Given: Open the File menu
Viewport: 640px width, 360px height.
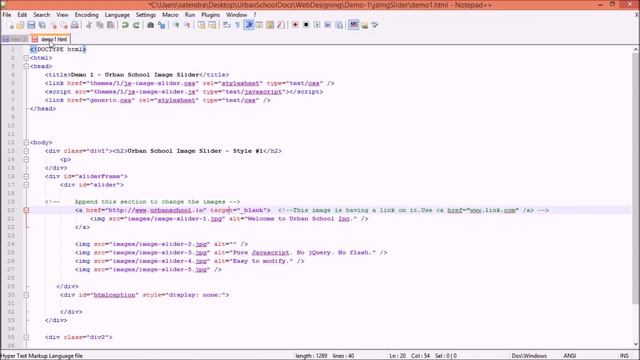Looking at the screenshot, I should [7, 15].
